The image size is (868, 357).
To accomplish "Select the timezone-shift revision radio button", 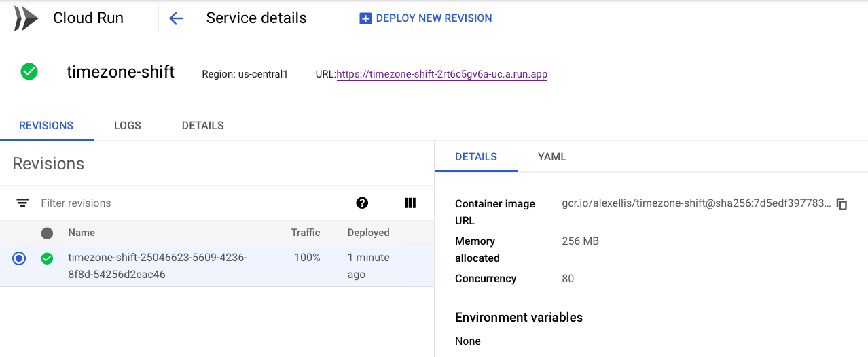I will [x=19, y=258].
